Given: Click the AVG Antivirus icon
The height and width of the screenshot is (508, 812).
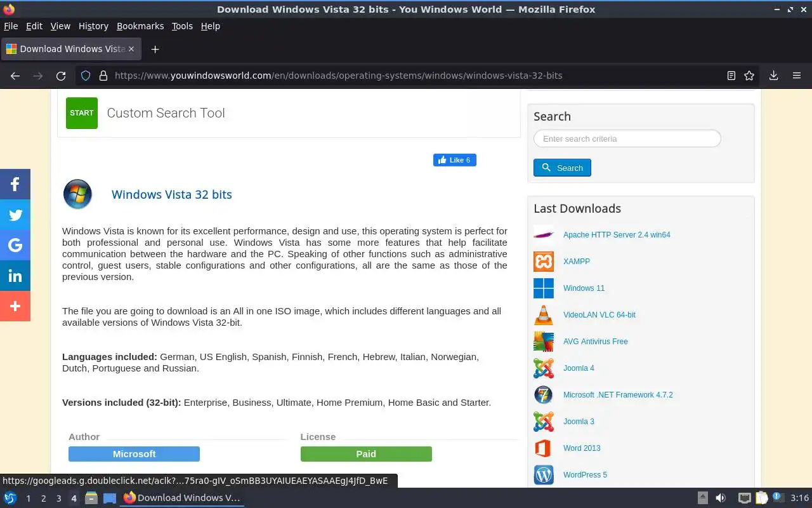Looking at the screenshot, I should pos(544,342).
